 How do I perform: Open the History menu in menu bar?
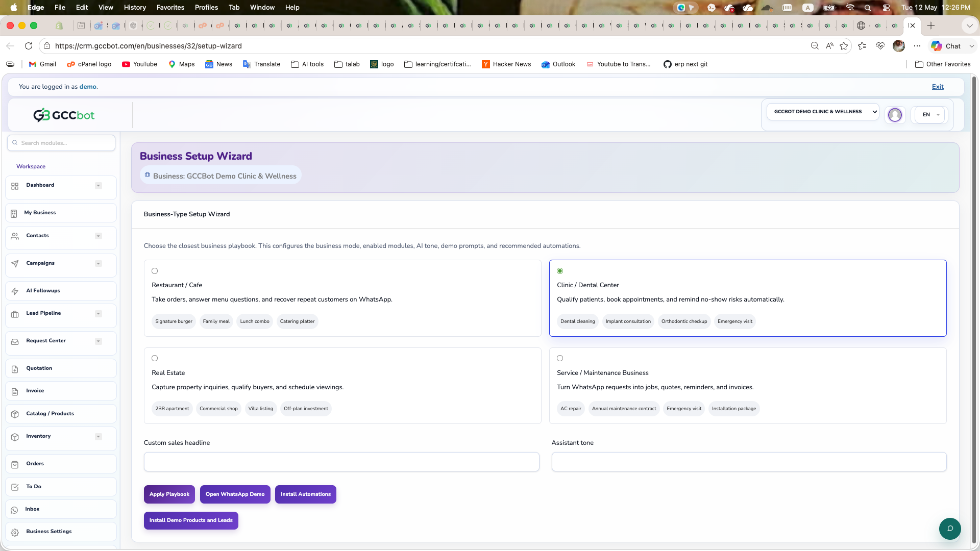135,7
